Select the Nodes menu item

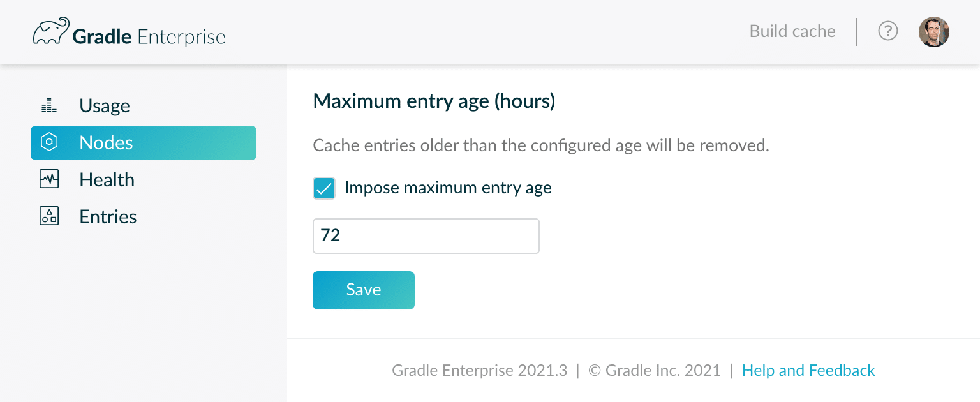pos(144,143)
